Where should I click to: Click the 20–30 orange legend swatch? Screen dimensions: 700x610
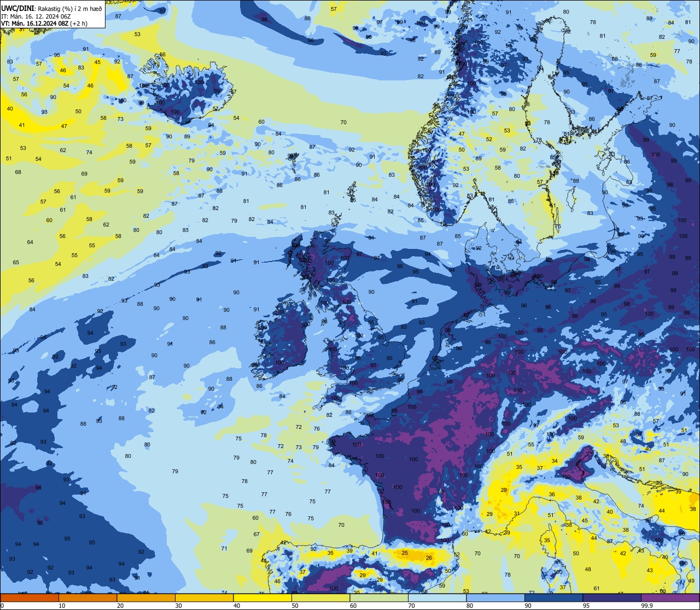146,597
